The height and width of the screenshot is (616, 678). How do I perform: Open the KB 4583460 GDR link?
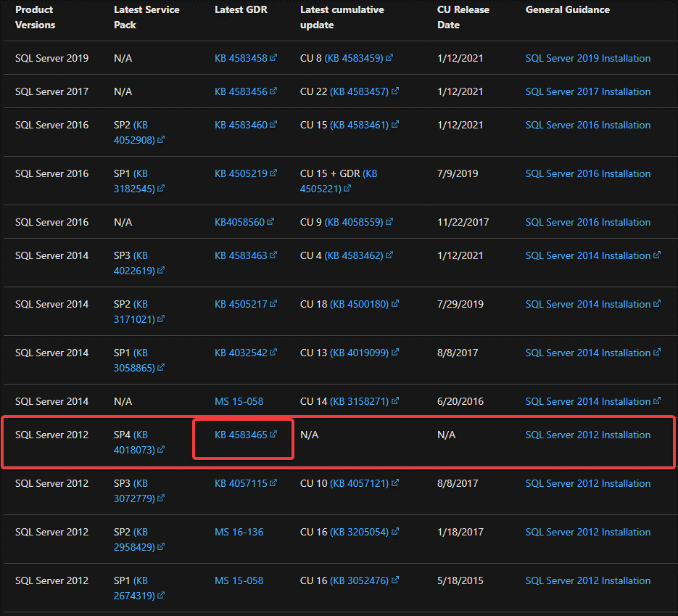pos(241,125)
